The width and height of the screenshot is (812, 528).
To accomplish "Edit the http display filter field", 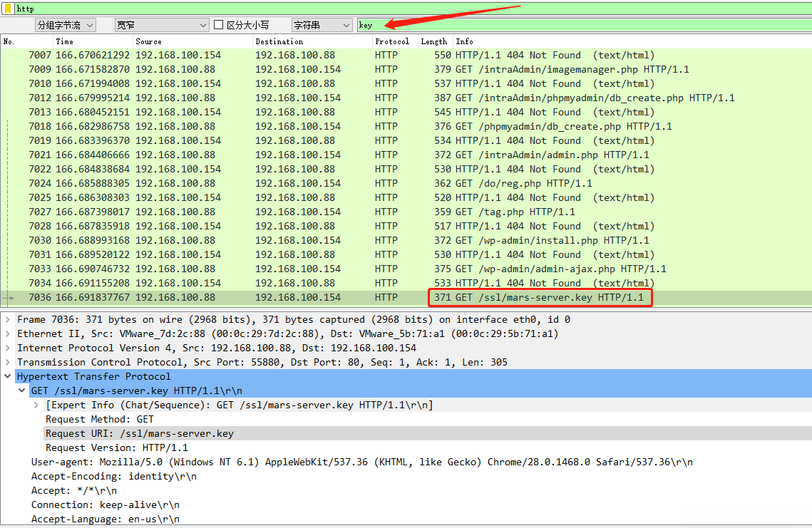I will [x=413, y=9].
